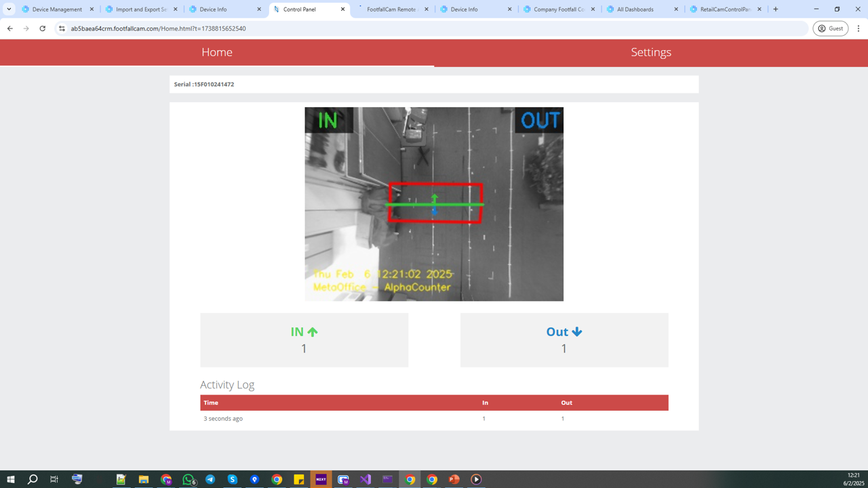Click the IN counter box

coord(304,340)
